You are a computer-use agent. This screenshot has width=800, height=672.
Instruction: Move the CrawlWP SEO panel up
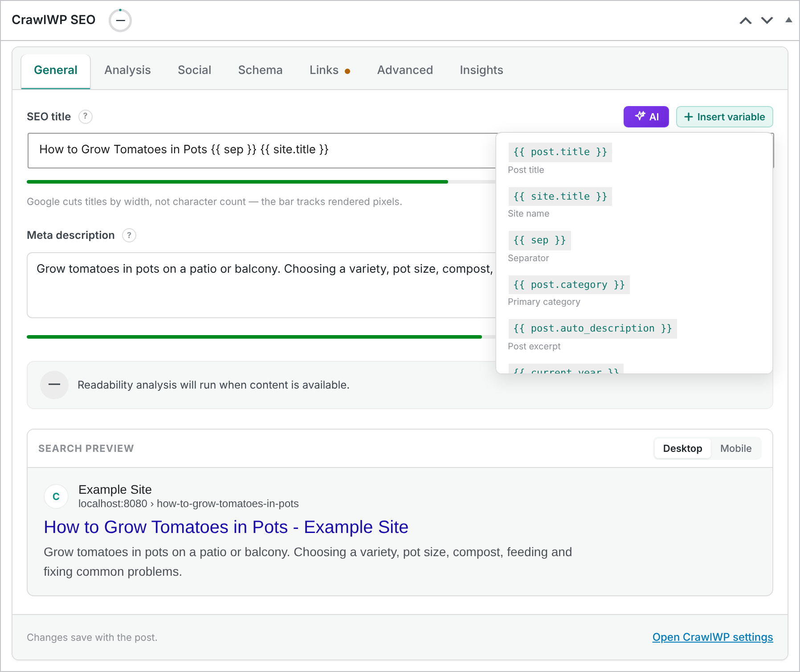pos(746,20)
